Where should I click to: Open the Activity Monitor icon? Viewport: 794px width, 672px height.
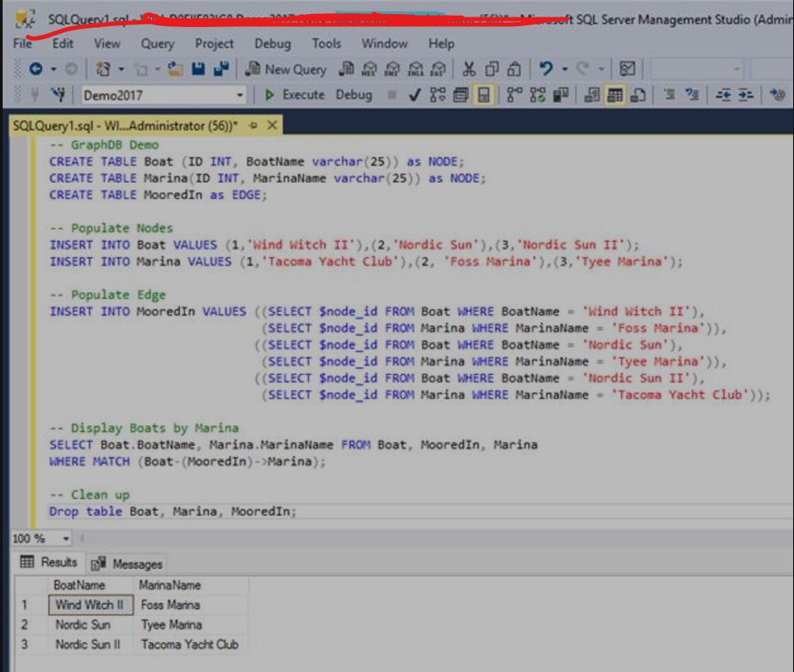[627, 68]
